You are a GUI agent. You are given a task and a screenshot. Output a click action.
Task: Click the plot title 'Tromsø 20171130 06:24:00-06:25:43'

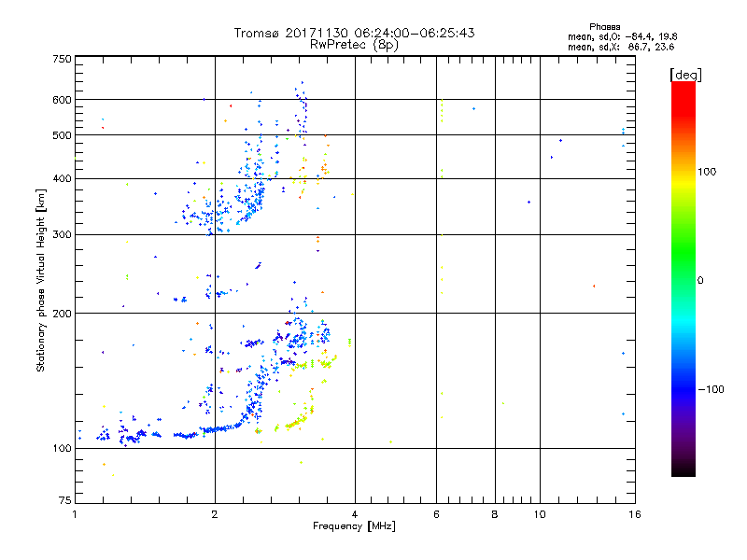(354, 33)
